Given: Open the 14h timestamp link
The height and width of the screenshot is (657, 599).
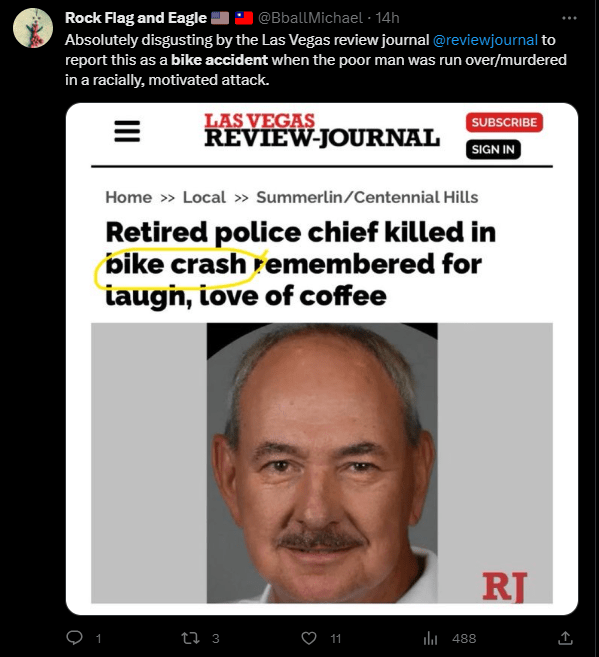Looking at the screenshot, I should [387, 18].
